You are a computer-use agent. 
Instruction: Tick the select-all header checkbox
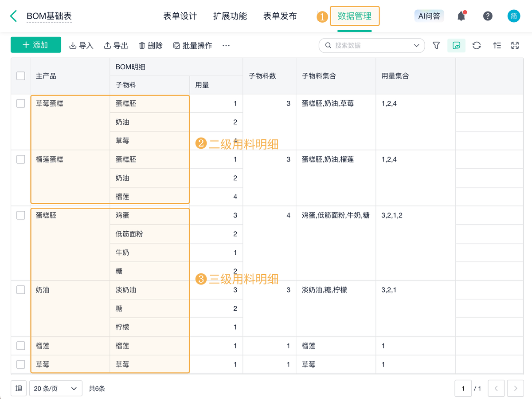[x=21, y=76]
